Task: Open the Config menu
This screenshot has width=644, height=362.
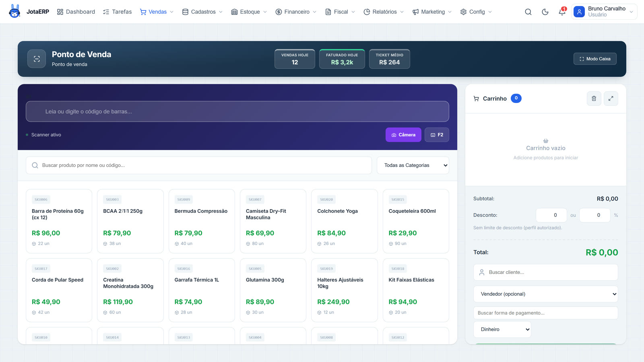Action: coord(476,12)
